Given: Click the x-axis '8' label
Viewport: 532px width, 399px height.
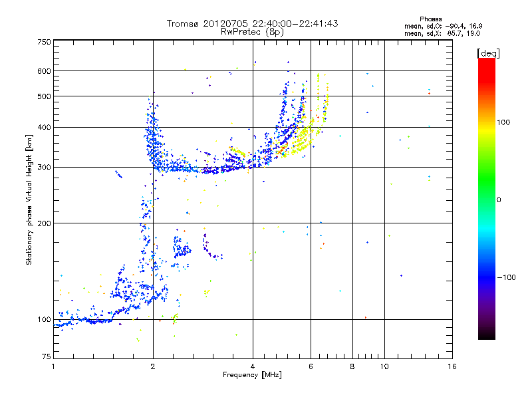Looking at the screenshot, I should click(x=352, y=366).
